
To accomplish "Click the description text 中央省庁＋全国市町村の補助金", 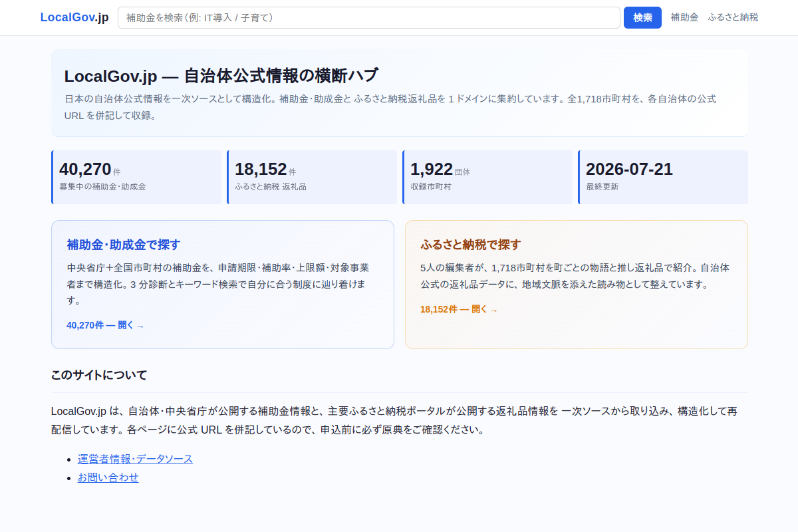I will pyautogui.click(x=218, y=284).
